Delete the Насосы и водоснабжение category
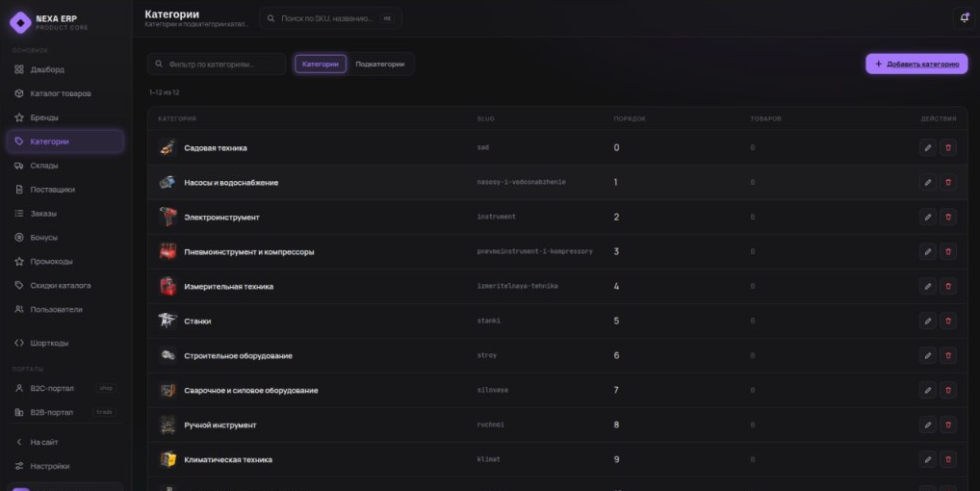980x491 pixels. tap(948, 182)
